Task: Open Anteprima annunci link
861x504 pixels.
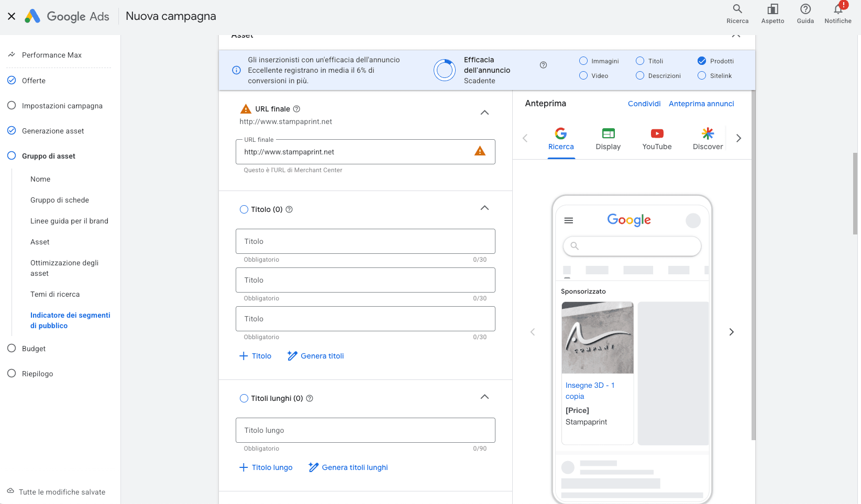Action: click(701, 104)
